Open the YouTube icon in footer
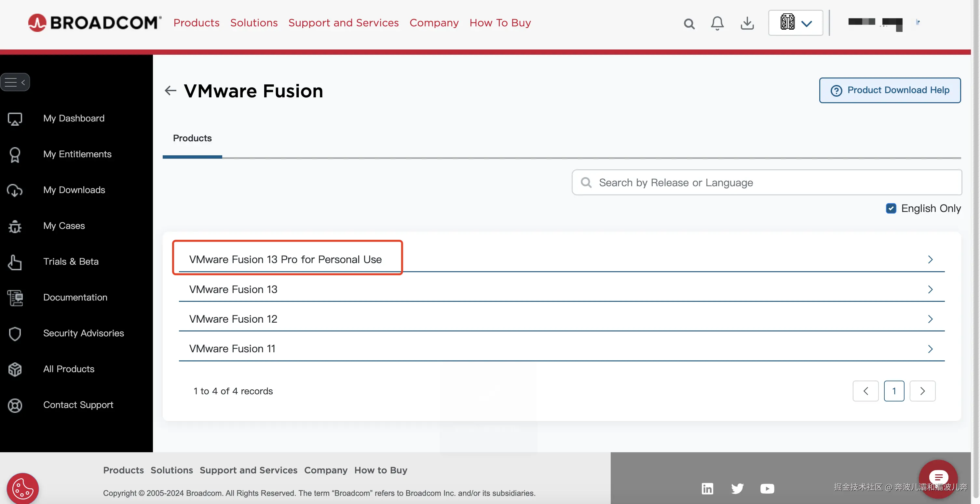Viewport: 980px width, 504px height. [767, 488]
